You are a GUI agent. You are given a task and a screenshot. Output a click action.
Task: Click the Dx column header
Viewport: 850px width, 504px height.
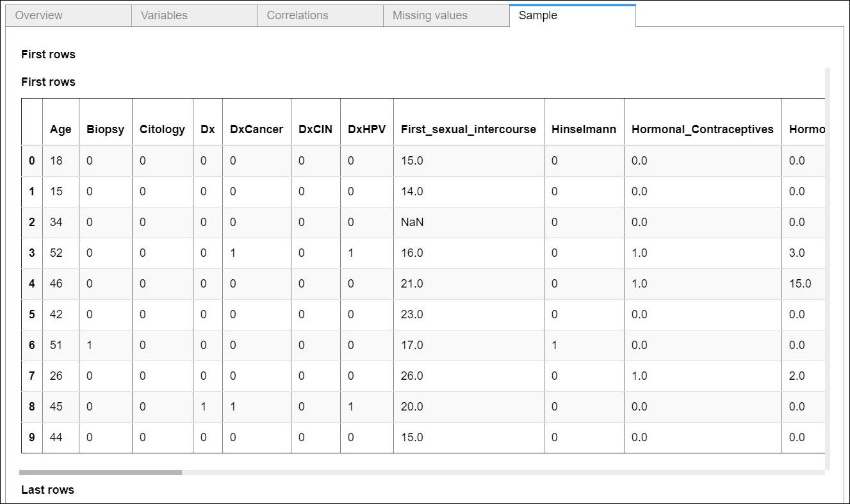206,129
